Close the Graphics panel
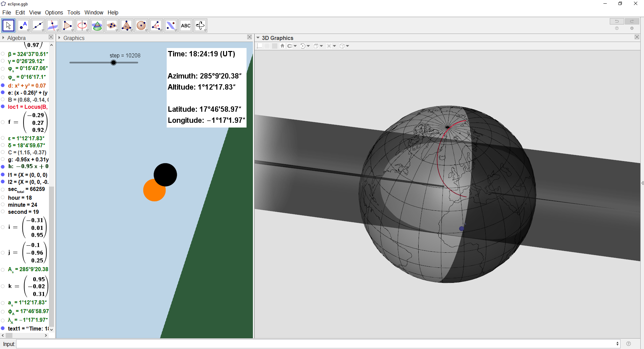This screenshot has width=644, height=349. click(250, 37)
